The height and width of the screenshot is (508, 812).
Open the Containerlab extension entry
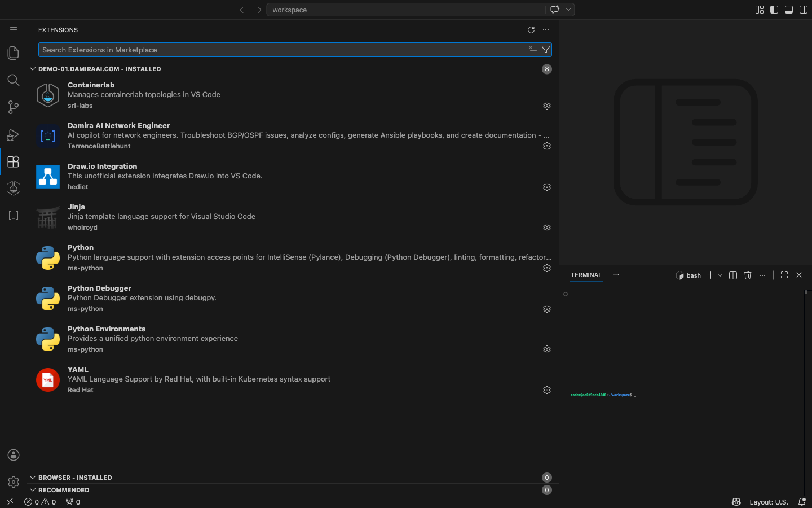pos(293,95)
